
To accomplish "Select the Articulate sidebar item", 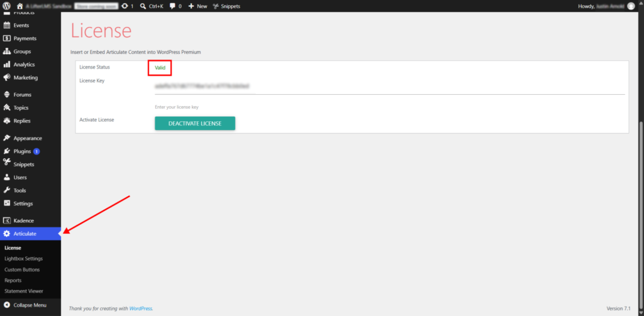I will tap(30, 234).
